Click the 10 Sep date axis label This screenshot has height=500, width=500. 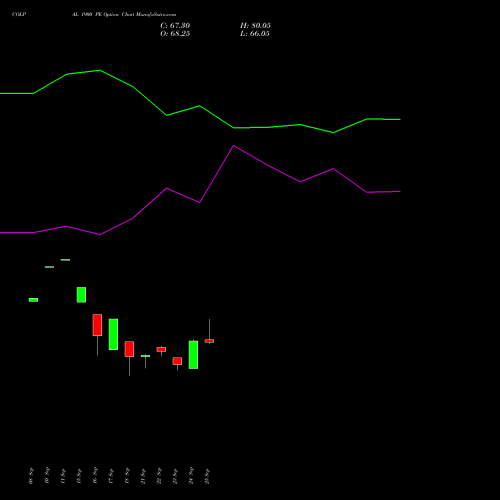coord(47,475)
